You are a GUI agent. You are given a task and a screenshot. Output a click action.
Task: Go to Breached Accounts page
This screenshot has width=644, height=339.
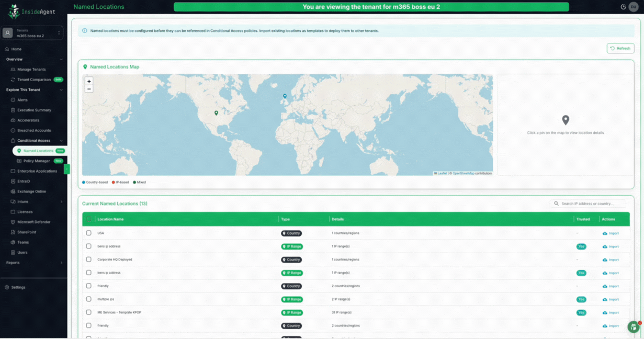pyautogui.click(x=33, y=130)
